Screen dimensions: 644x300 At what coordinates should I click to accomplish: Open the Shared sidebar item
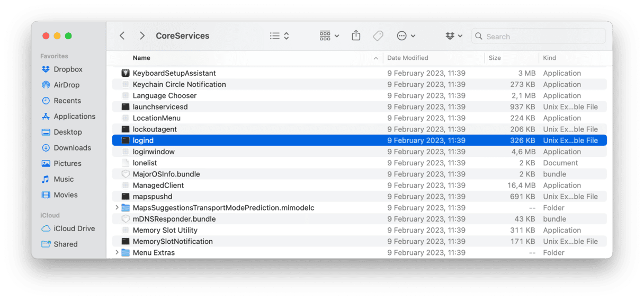point(59,244)
